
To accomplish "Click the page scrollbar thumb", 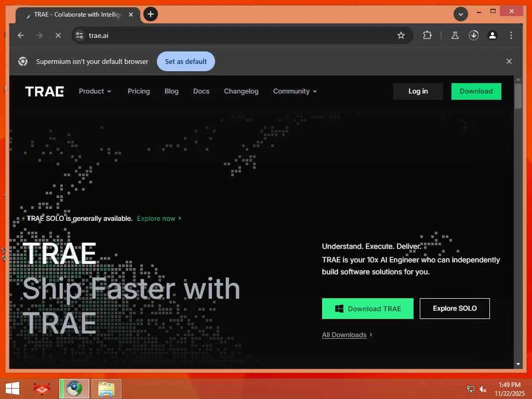I will point(518,96).
